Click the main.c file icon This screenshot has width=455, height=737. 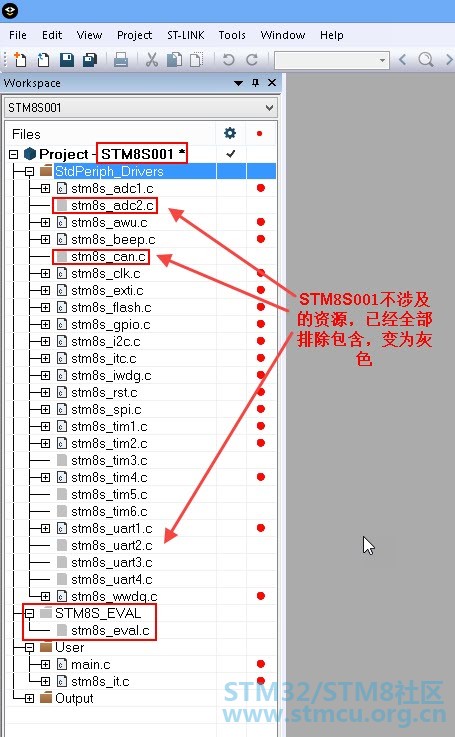pyautogui.click(x=62, y=664)
